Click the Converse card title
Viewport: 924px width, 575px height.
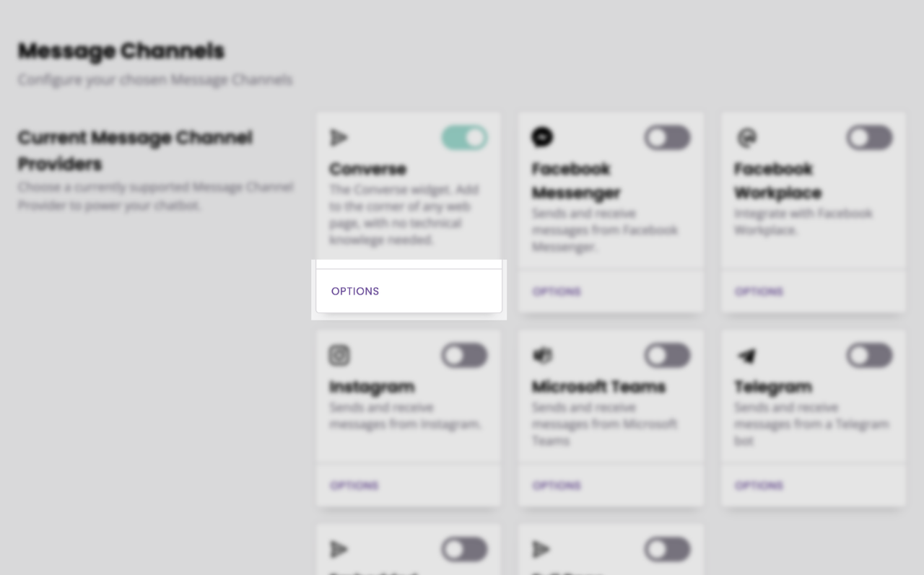pyautogui.click(x=368, y=169)
